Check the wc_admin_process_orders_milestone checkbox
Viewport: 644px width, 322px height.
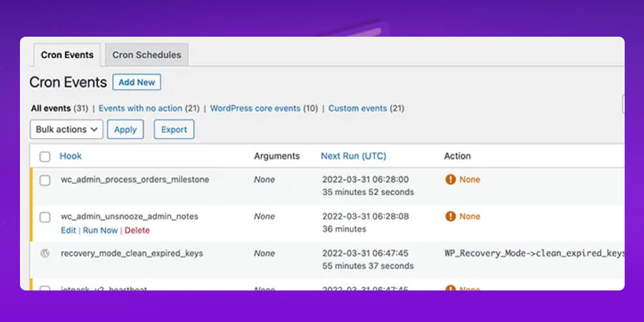tap(45, 180)
